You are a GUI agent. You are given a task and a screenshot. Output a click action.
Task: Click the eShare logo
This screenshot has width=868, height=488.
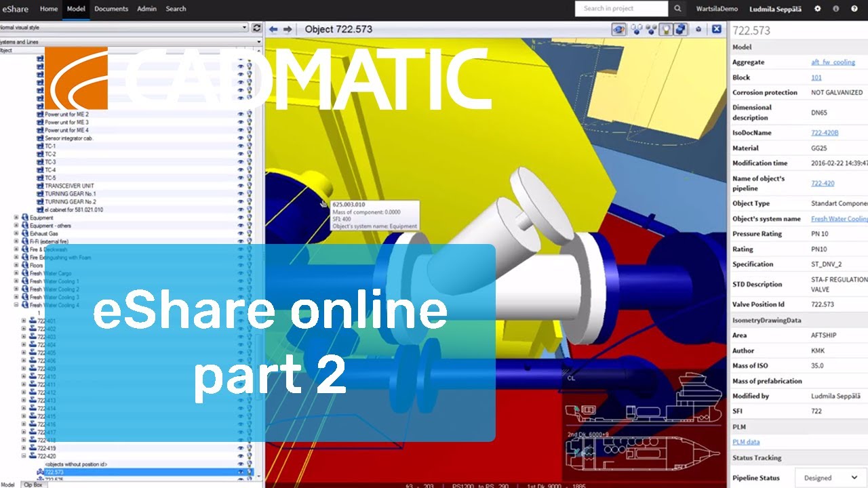coord(14,9)
